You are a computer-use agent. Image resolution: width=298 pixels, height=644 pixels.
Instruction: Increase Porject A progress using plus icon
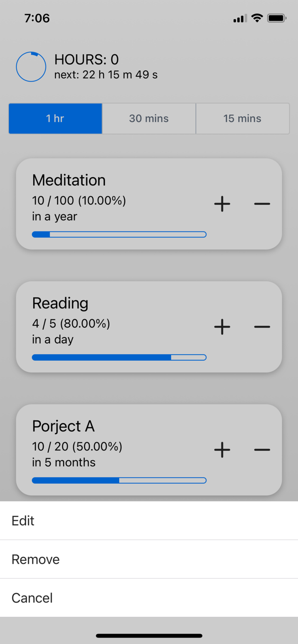pyautogui.click(x=222, y=450)
